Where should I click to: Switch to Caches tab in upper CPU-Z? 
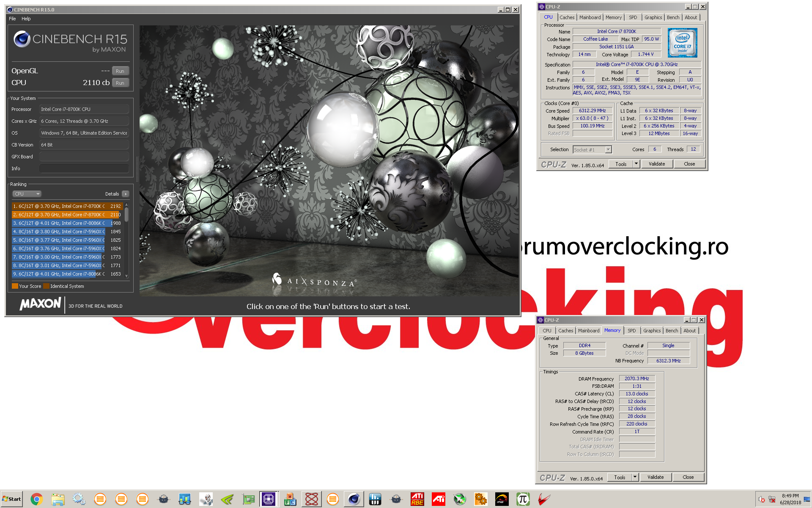coord(567,17)
